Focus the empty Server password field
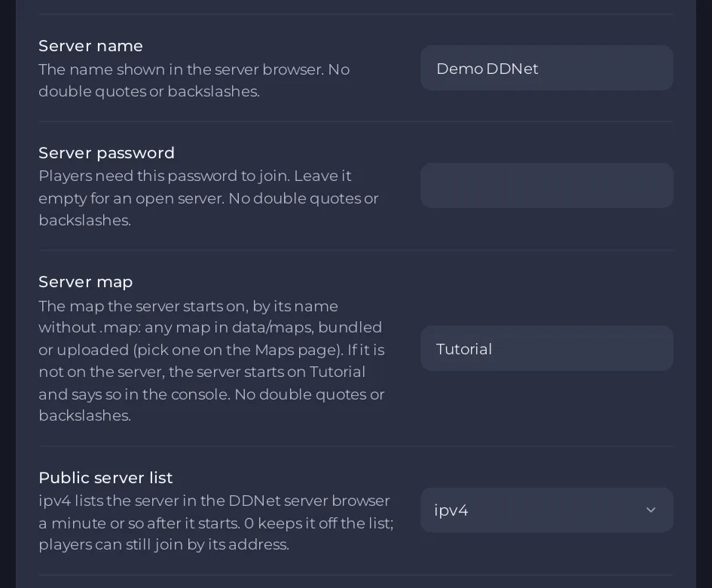 547,185
